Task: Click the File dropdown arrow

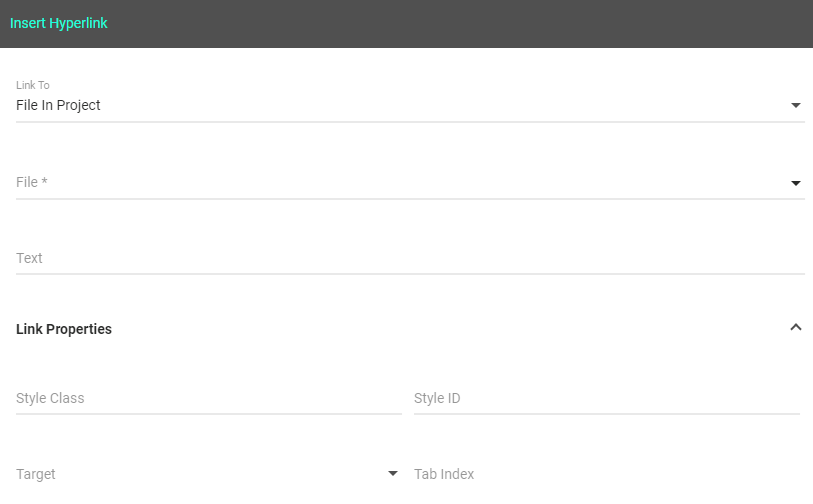Action: (x=796, y=183)
